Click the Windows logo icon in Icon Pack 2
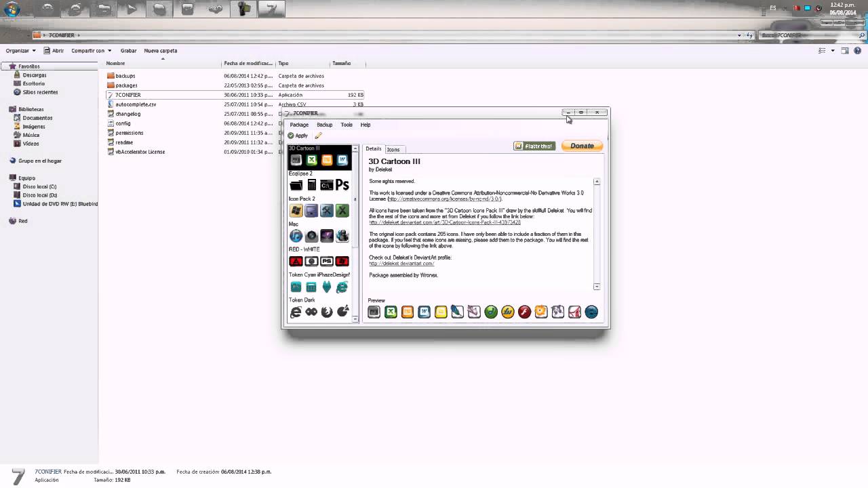868x488 pixels. [296, 211]
